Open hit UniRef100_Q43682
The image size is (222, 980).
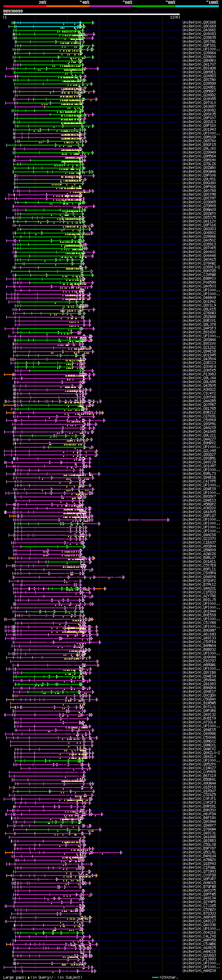click(199, 30)
